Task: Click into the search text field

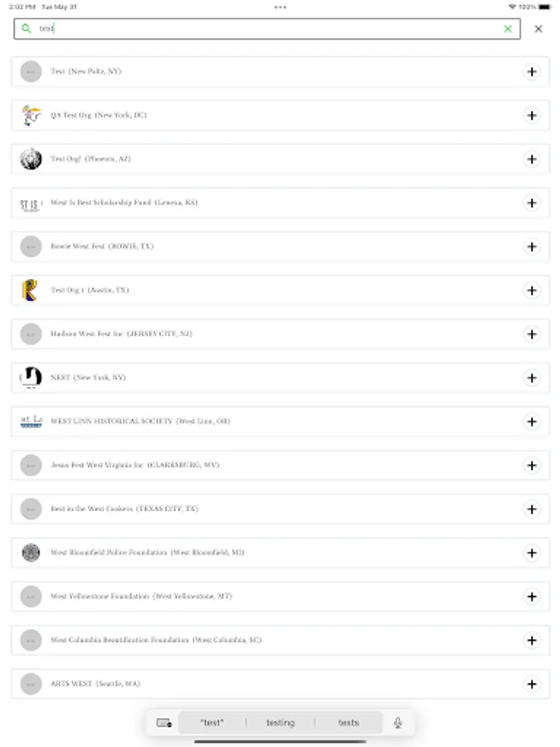Action: pyautogui.click(x=265, y=29)
